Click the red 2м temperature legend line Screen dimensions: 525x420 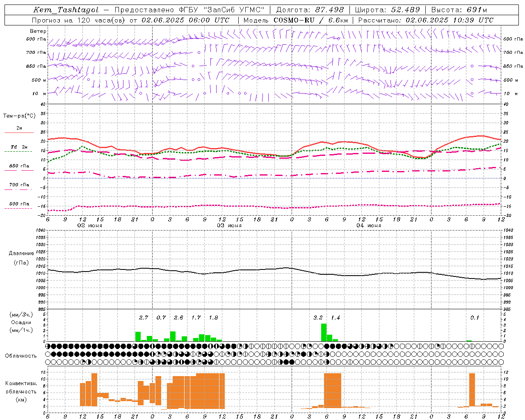[19, 132]
